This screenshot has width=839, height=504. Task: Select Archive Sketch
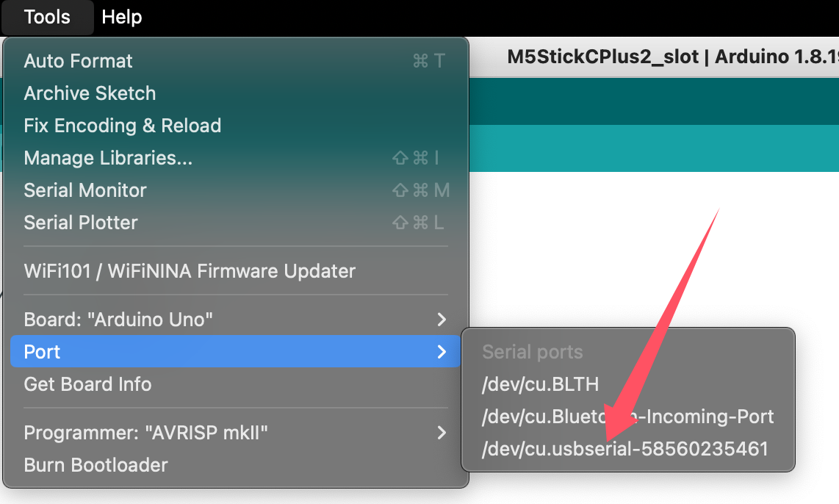(x=90, y=93)
